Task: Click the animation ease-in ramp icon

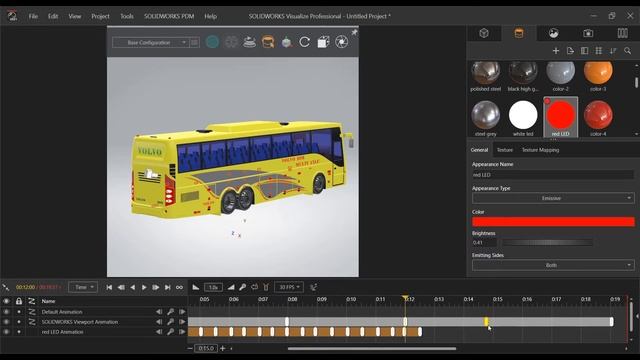Action: click(x=196, y=287)
